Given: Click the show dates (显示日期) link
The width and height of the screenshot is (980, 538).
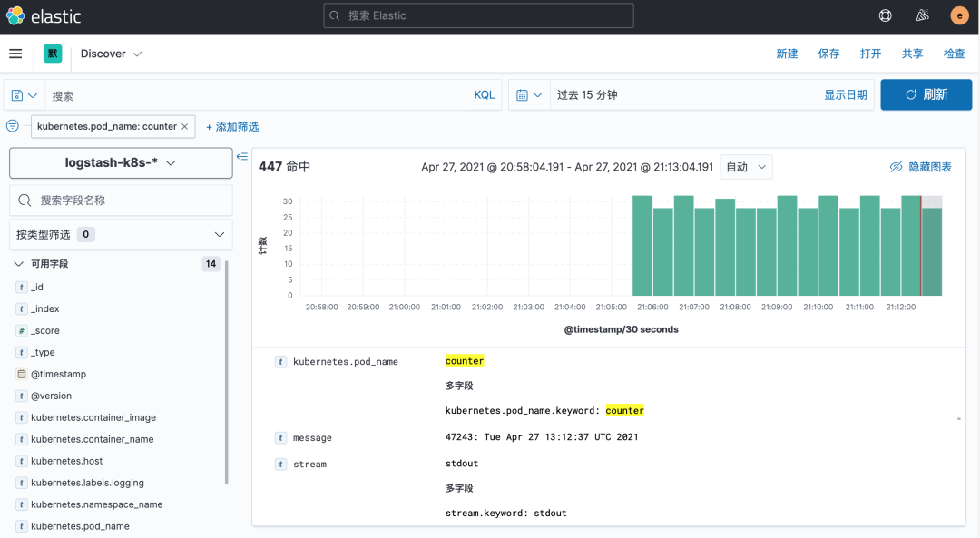Looking at the screenshot, I should (845, 95).
